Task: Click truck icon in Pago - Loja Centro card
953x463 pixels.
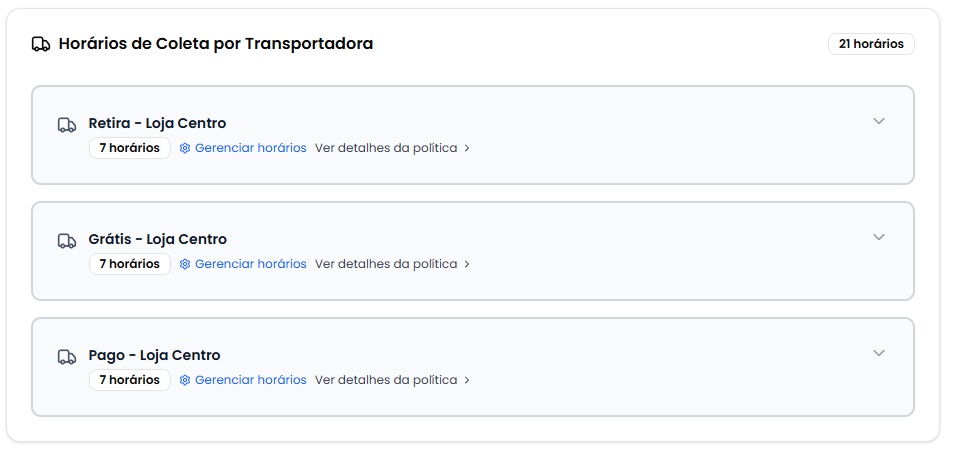Action: pos(67,357)
